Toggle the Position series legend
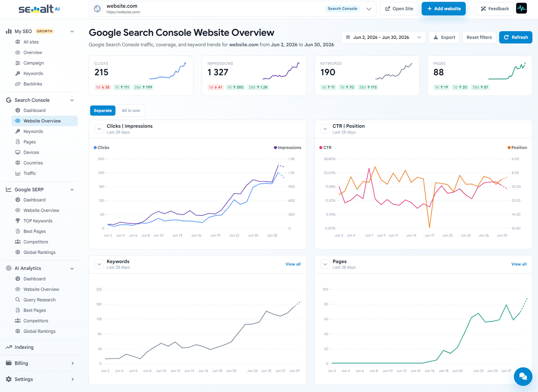 [517, 147]
